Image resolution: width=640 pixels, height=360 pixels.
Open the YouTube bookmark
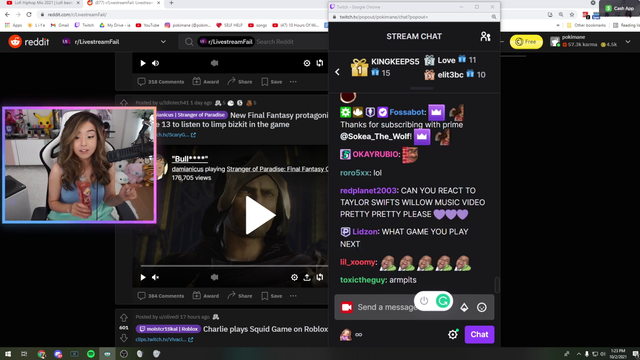(x=147, y=25)
